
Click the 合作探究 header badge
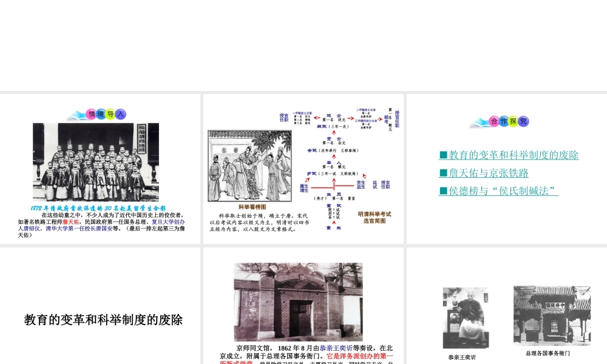[500, 121]
